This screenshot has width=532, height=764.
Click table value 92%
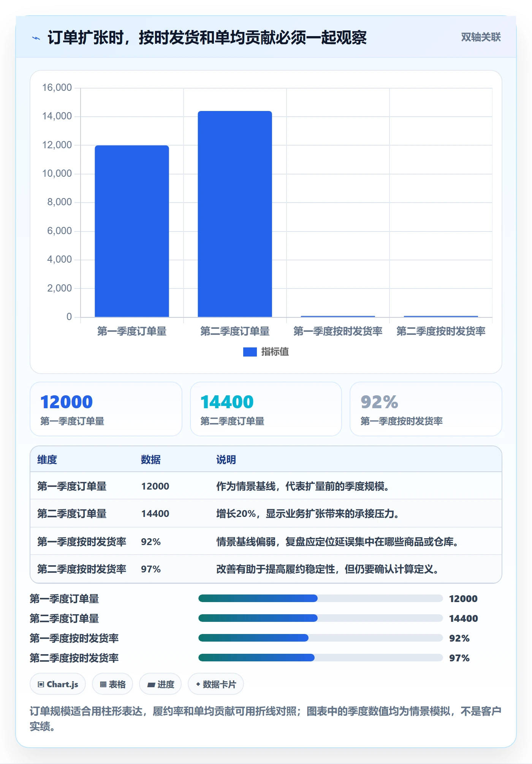(x=151, y=542)
